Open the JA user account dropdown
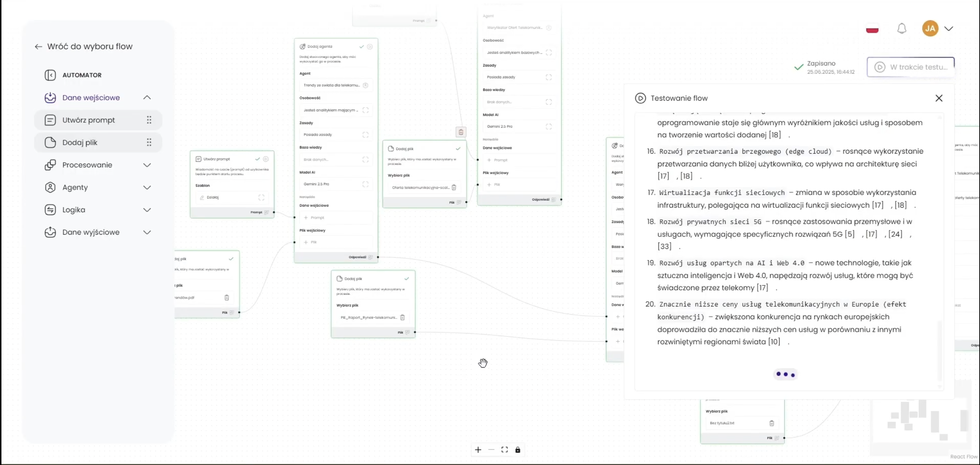 tap(948, 28)
